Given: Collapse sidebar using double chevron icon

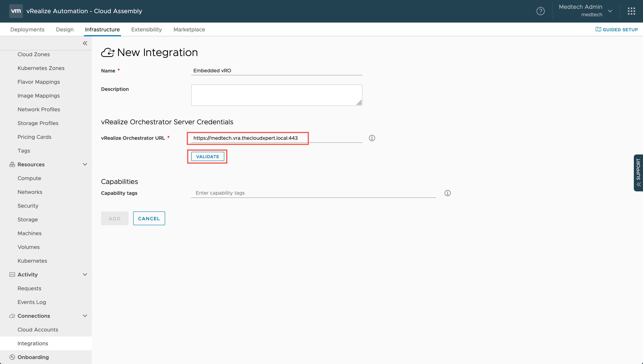Looking at the screenshot, I should tap(85, 43).
